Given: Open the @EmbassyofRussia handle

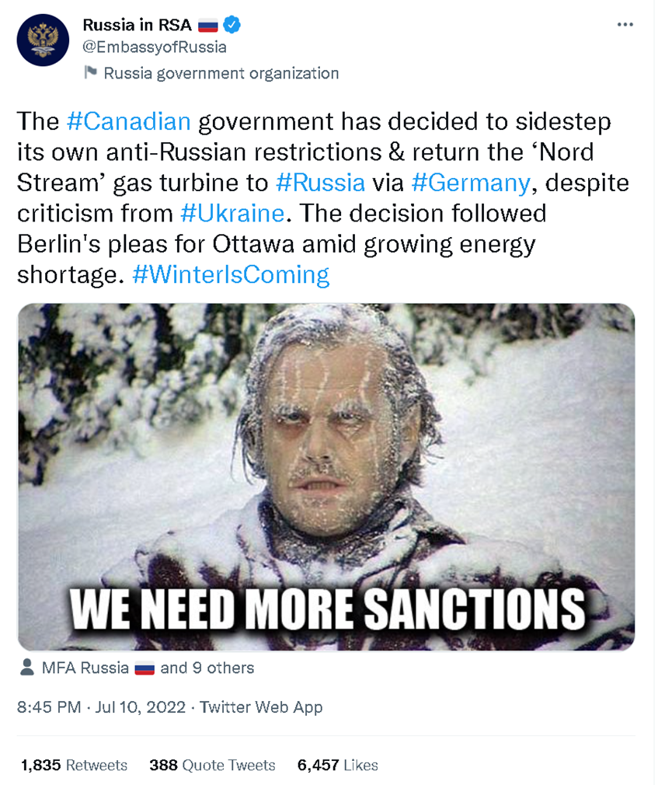Looking at the screenshot, I should pyautogui.click(x=155, y=47).
